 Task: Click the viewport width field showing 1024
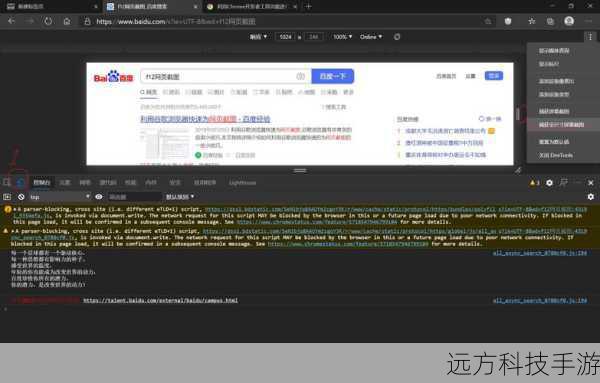coord(285,37)
